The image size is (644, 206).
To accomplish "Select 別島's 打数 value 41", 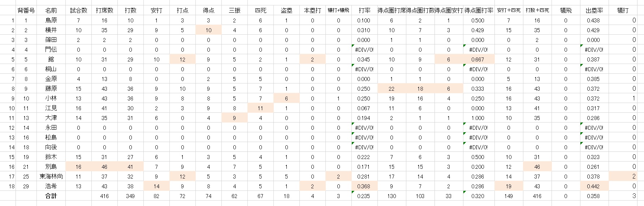I will [x=130, y=167].
